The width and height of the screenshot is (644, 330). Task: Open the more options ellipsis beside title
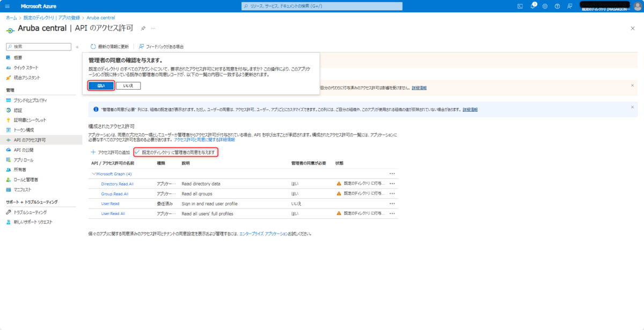[153, 28]
